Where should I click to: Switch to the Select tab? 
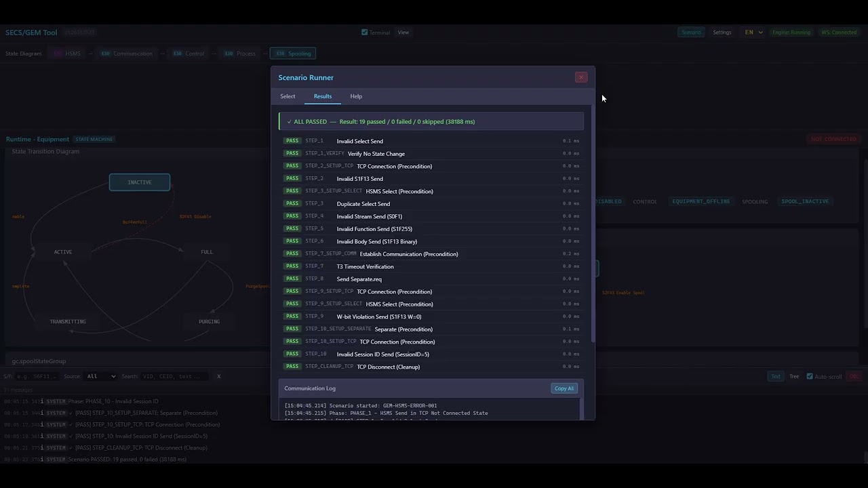pos(288,96)
